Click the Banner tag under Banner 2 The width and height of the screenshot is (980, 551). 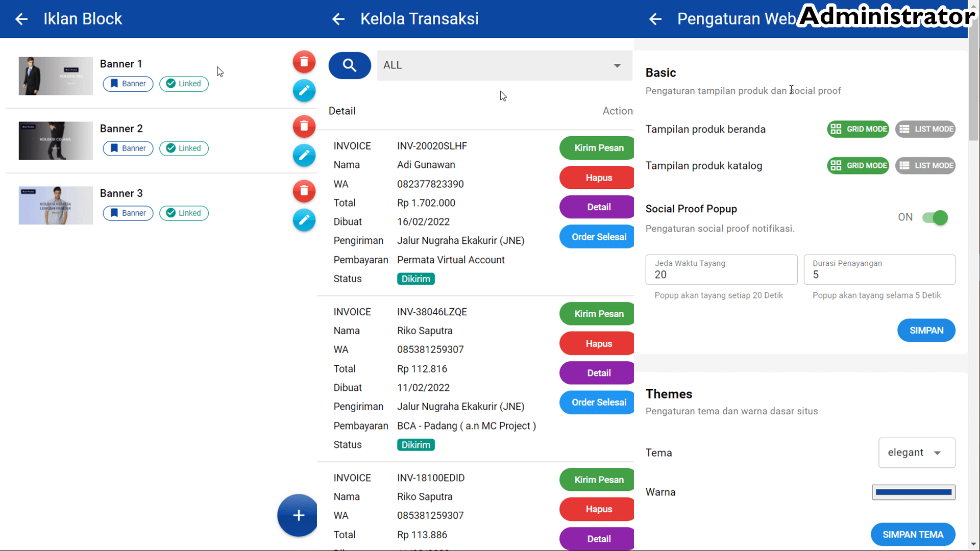pyautogui.click(x=128, y=148)
